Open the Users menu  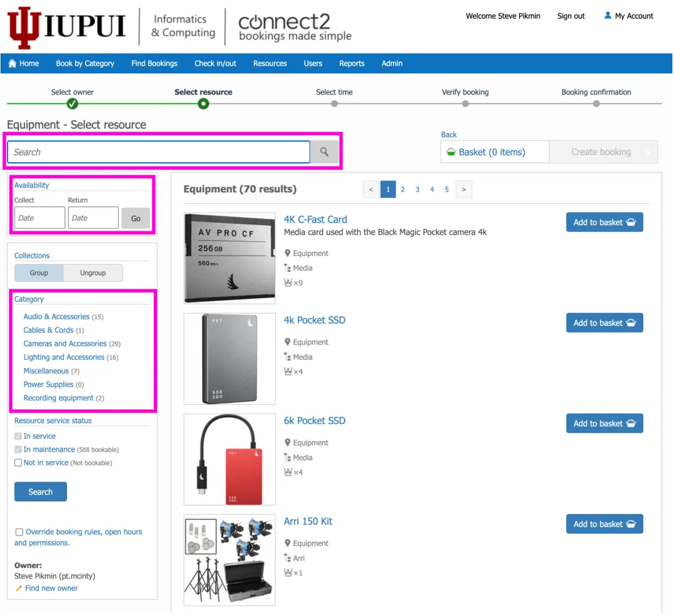313,64
